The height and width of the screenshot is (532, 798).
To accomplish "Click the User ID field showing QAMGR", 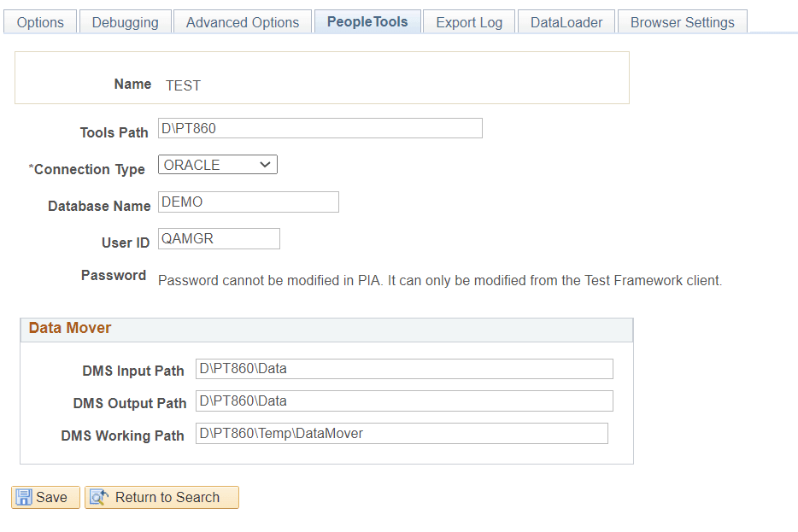I will (x=218, y=238).
